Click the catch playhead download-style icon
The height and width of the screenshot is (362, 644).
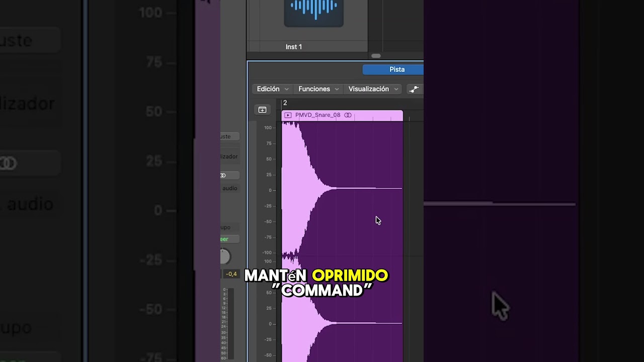coord(262,110)
